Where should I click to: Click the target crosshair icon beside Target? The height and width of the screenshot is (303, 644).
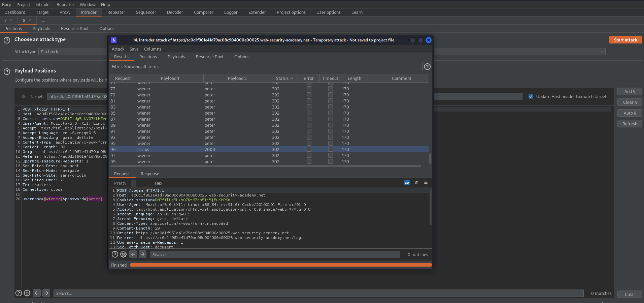[x=24, y=96]
